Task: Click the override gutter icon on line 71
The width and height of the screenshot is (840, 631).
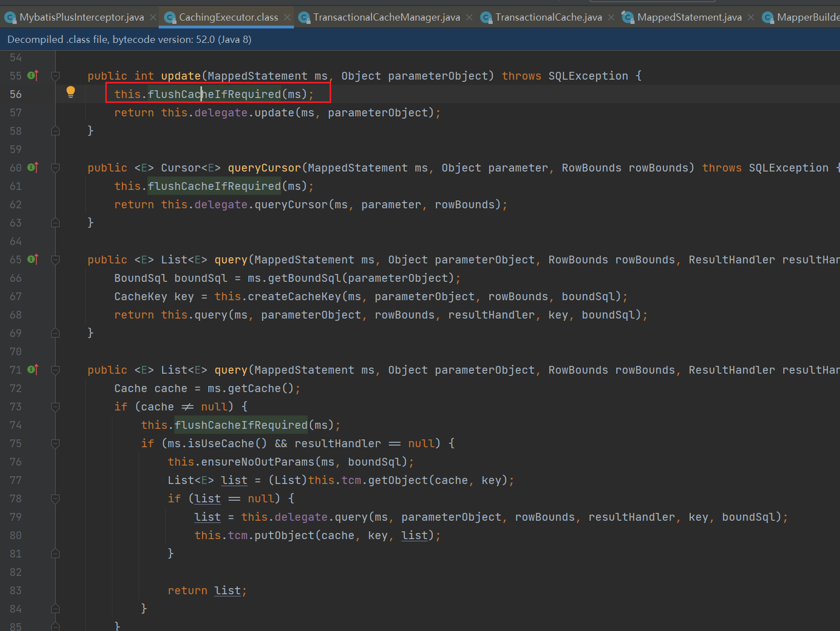Action: (x=33, y=370)
